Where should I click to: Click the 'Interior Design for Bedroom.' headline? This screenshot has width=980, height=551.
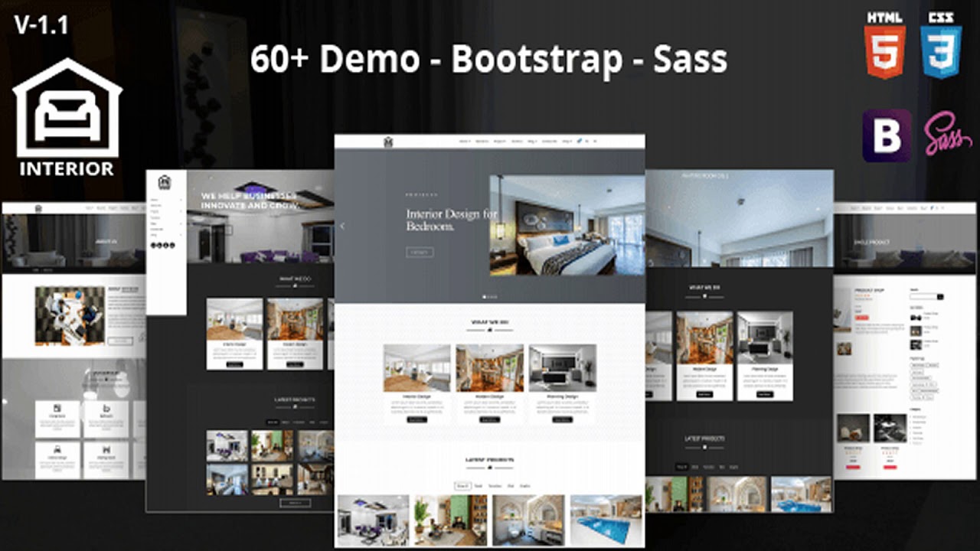tap(452, 220)
